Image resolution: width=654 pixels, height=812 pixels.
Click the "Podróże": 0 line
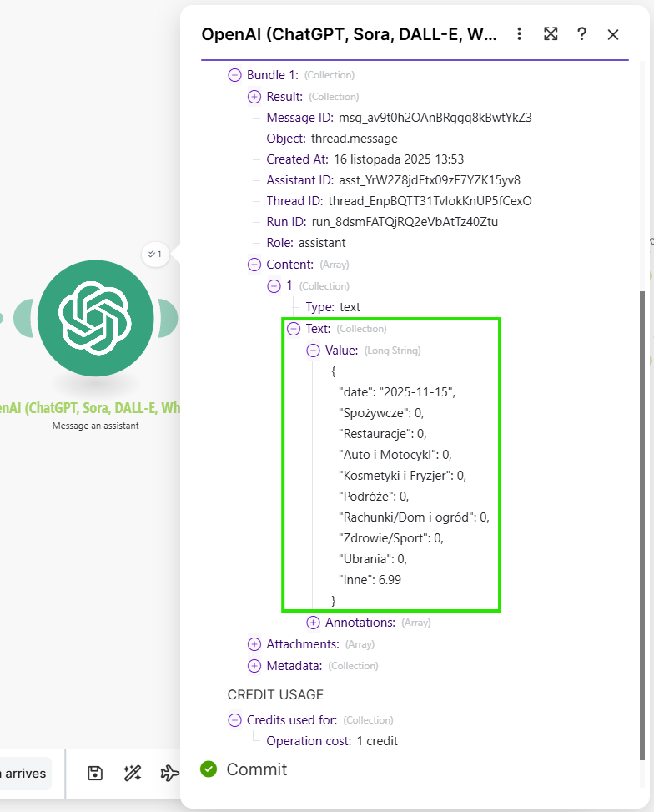(x=374, y=496)
